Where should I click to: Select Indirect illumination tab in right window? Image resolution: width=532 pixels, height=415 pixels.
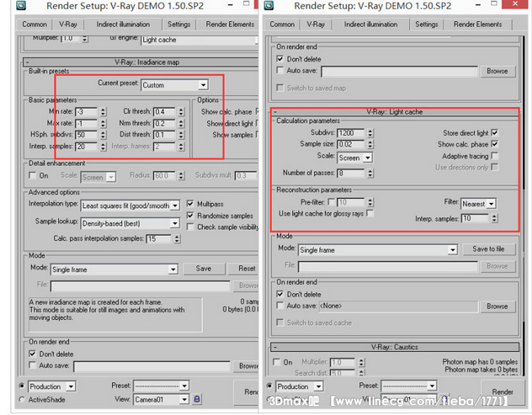coord(371,25)
